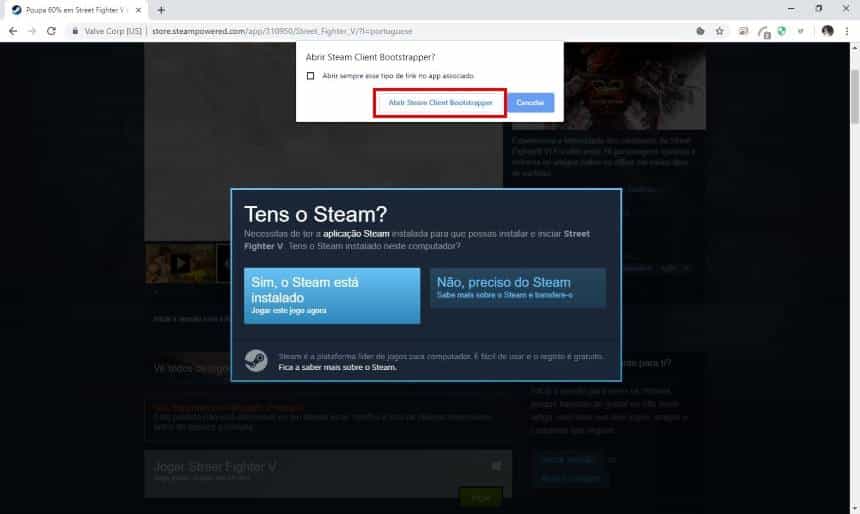The width and height of the screenshot is (860, 514).
Task: Open a new tab with the plus button
Action: 161,10
